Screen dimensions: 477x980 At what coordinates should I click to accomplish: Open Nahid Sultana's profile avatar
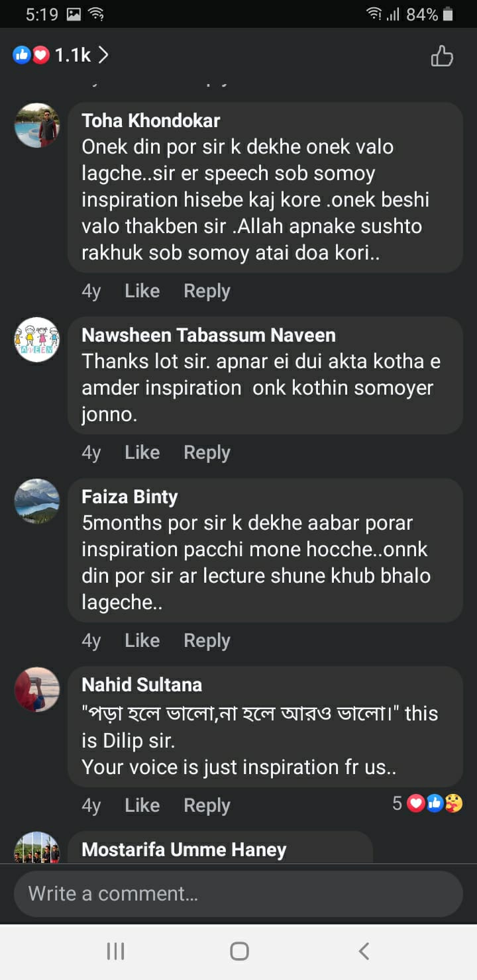click(x=37, y=689)
